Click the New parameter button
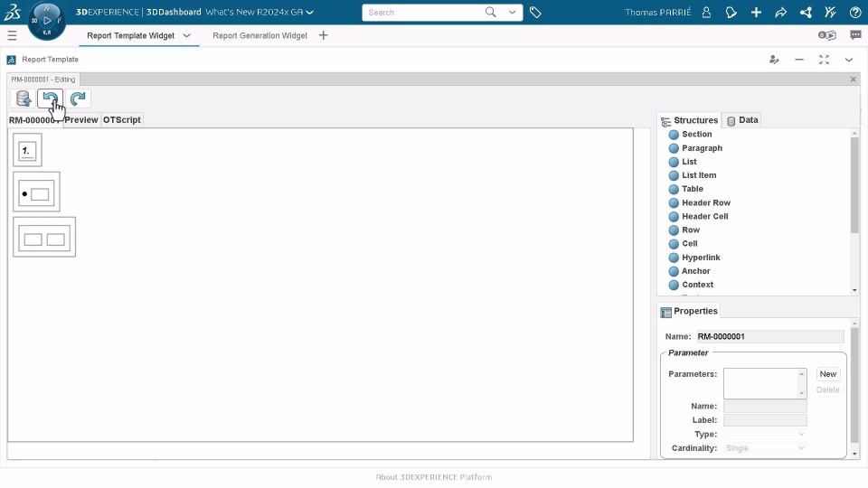Screen dimensions: 868x488 pyautogui.click(x=828, y=374)
